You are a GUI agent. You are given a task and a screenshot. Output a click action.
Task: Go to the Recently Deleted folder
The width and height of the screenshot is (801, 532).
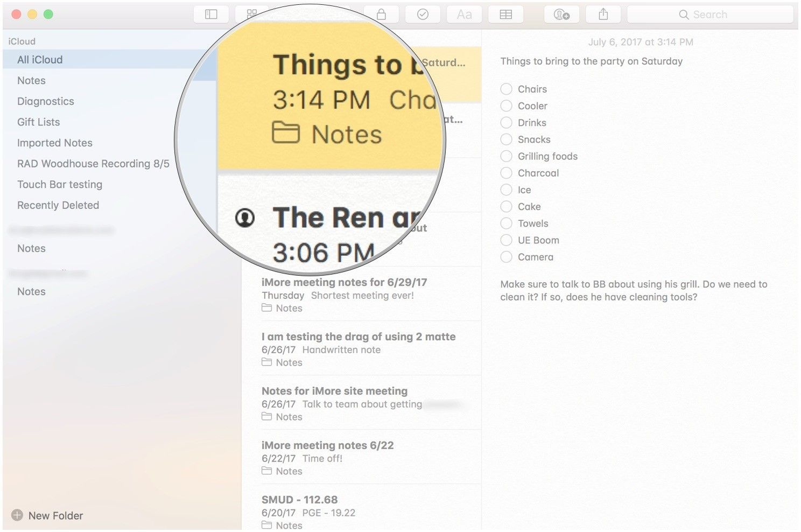58,205
